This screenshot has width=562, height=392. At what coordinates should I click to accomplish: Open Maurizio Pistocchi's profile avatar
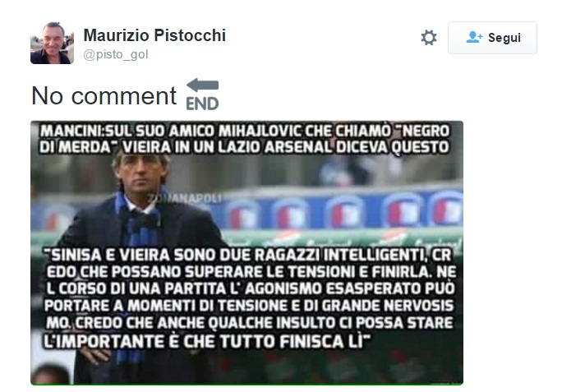click(x=52, y=43)
